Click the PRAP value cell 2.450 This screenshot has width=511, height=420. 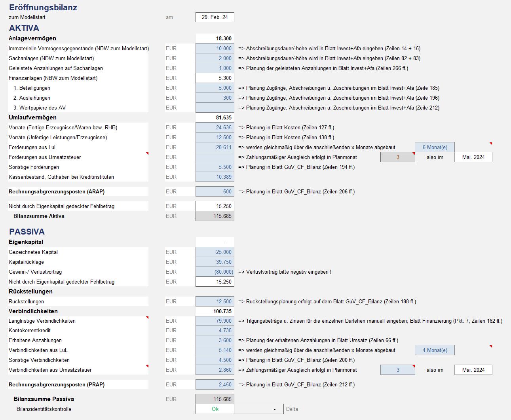click(x=215, y=384)
